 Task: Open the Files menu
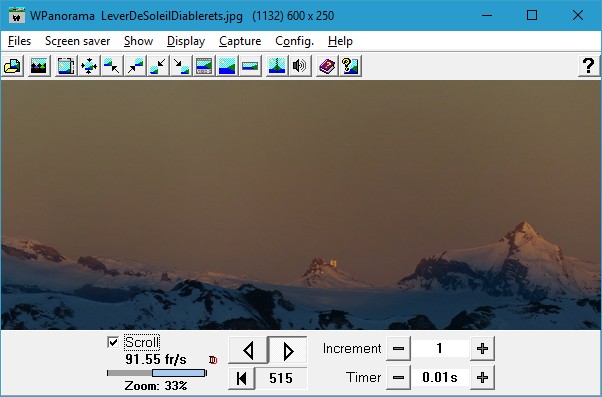click(x=19, y=41)
